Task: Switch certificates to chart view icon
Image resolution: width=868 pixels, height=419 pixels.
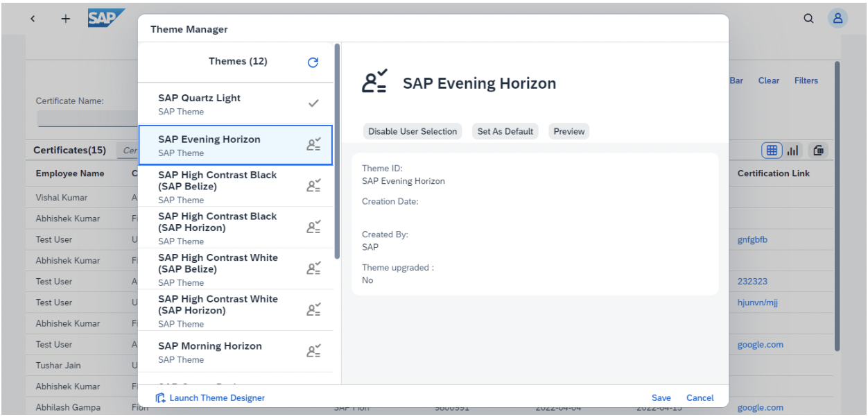Action: [x=792, y=150]
